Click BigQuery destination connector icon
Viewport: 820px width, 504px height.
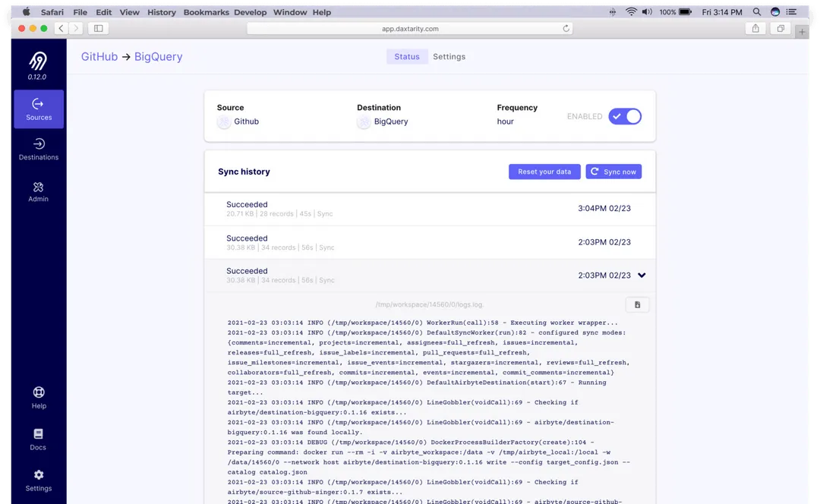(364, 121)
